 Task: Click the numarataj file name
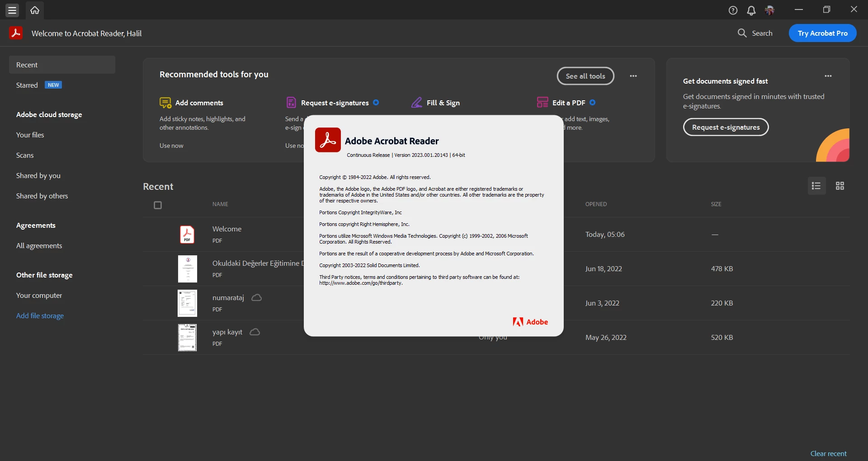pyautogui.click(x=228, y=297)
